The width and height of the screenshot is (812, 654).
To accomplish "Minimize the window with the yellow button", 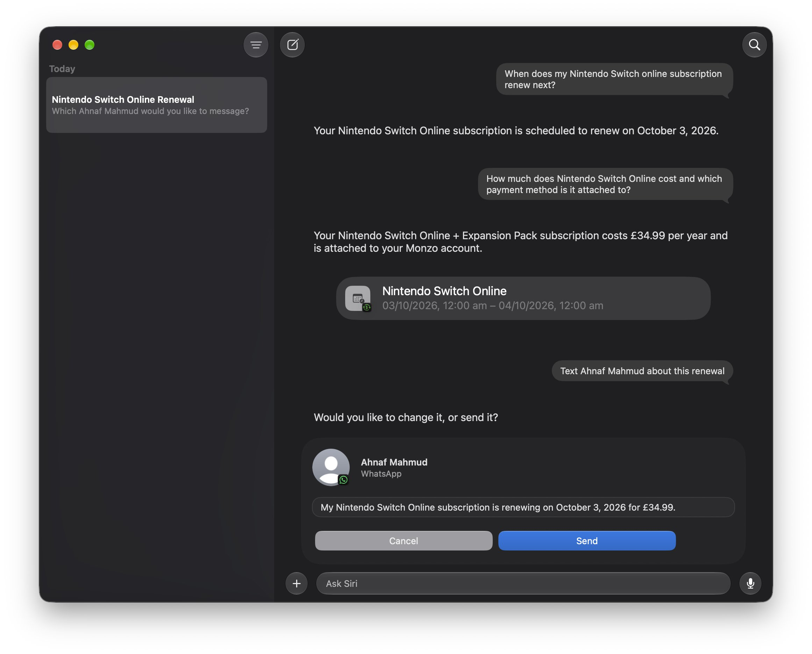I will [73, 45].
